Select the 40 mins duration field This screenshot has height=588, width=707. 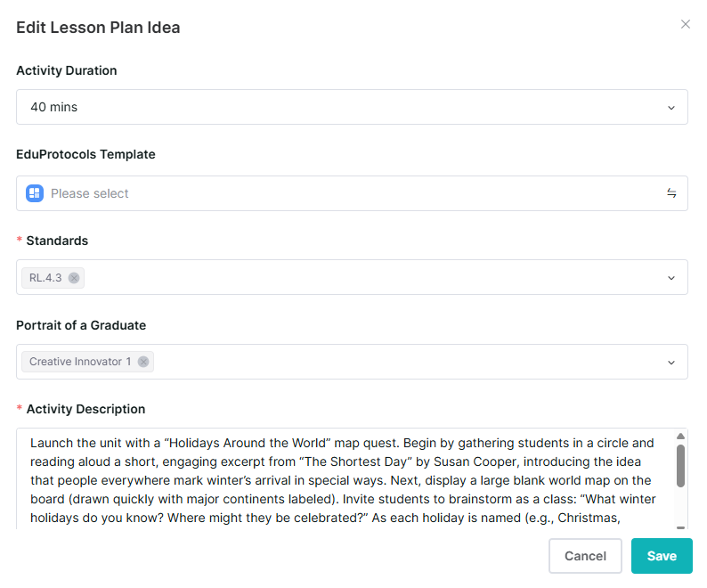coord(352,107)
